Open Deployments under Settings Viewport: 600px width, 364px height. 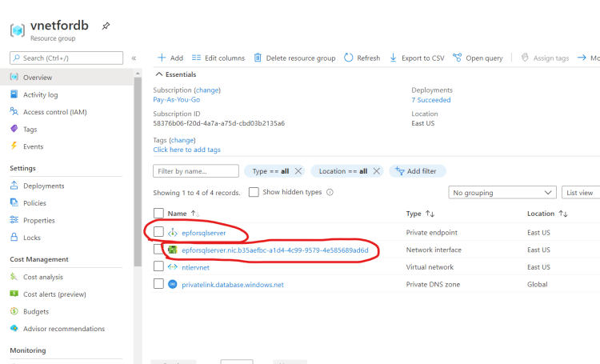click(44, 186)
